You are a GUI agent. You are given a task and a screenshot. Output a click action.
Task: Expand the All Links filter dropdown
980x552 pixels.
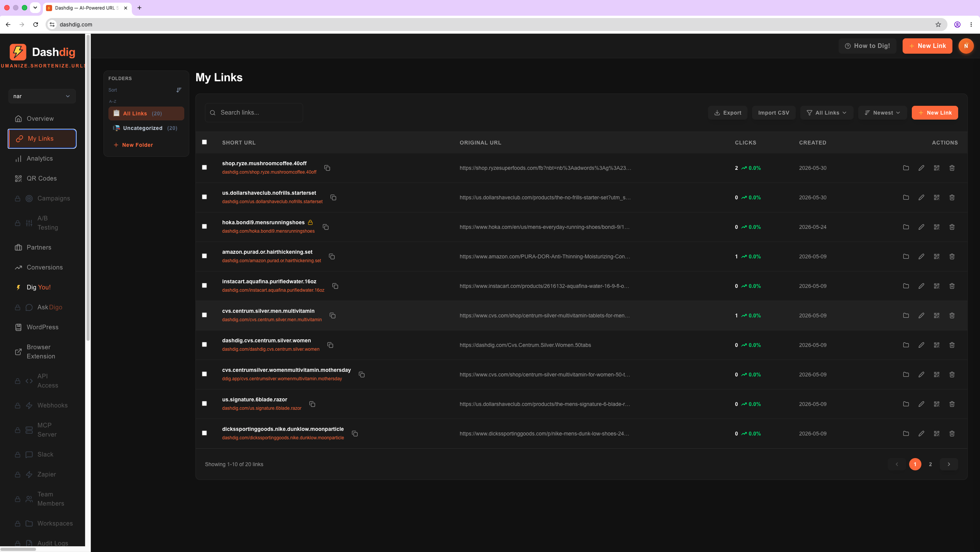pos(827,113)
